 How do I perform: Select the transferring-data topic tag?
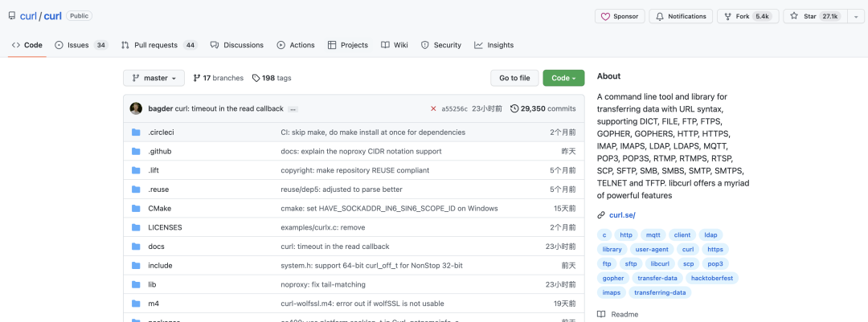point(660,292)
